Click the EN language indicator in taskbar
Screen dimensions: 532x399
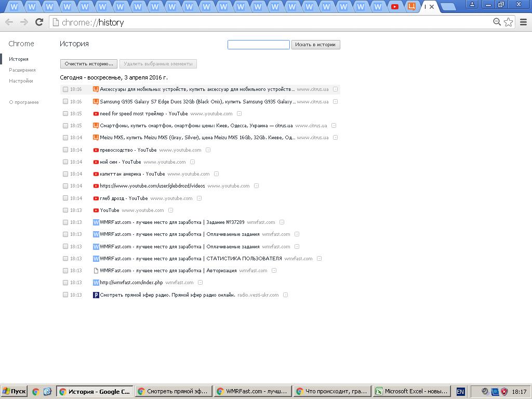pyautogui.click(x=460, y=392)
